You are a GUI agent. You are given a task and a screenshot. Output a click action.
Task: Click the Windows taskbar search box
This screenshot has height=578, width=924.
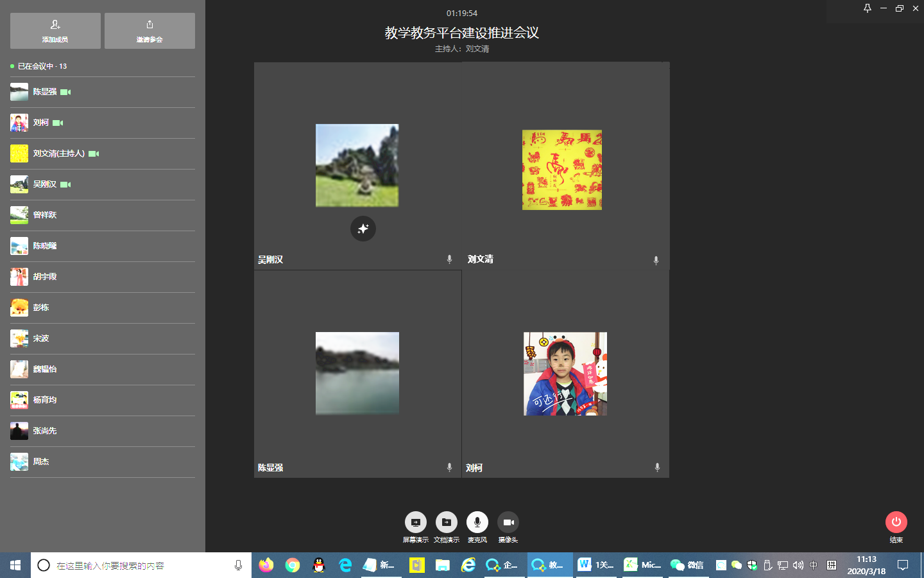[x=141, y=565]
